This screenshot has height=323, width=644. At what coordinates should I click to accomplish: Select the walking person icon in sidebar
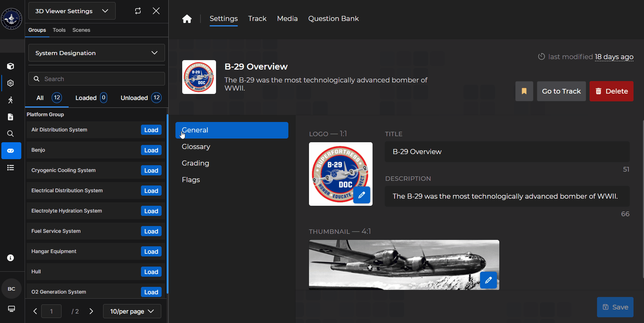[10, 100]
